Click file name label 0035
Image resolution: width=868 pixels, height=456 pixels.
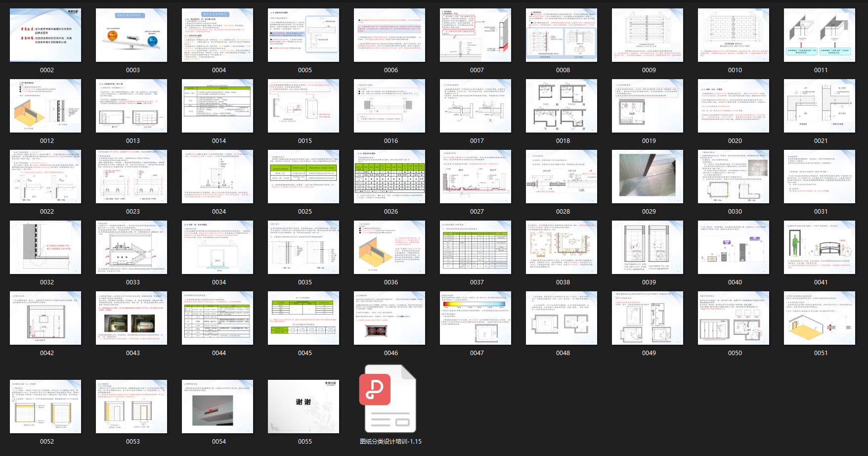(305, 282)
